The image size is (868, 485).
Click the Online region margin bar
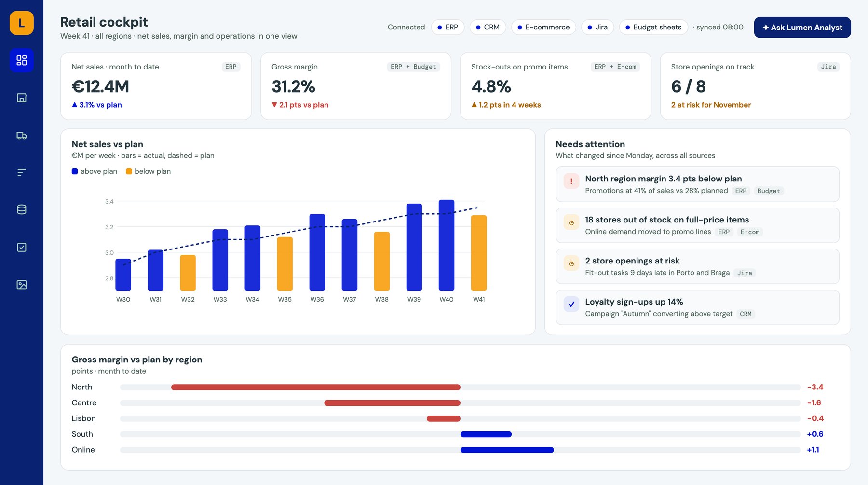507,450
